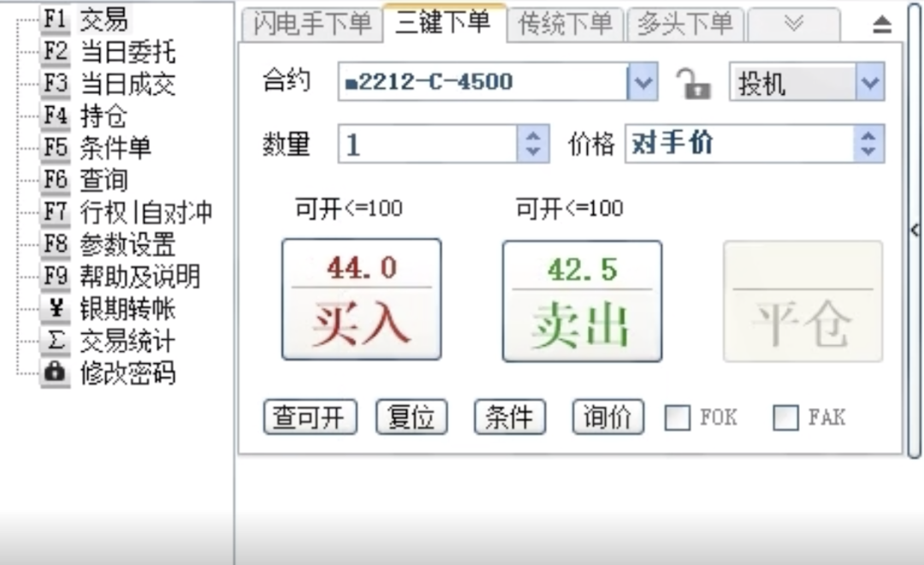Screen dimensions: 924x565
Task: Enable the FOK checkbox
Action: point(677,418)
